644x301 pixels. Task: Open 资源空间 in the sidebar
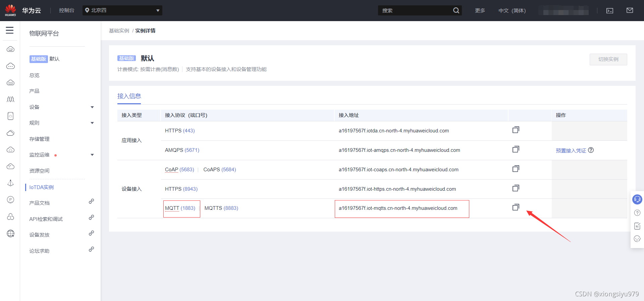pos(39,171)
